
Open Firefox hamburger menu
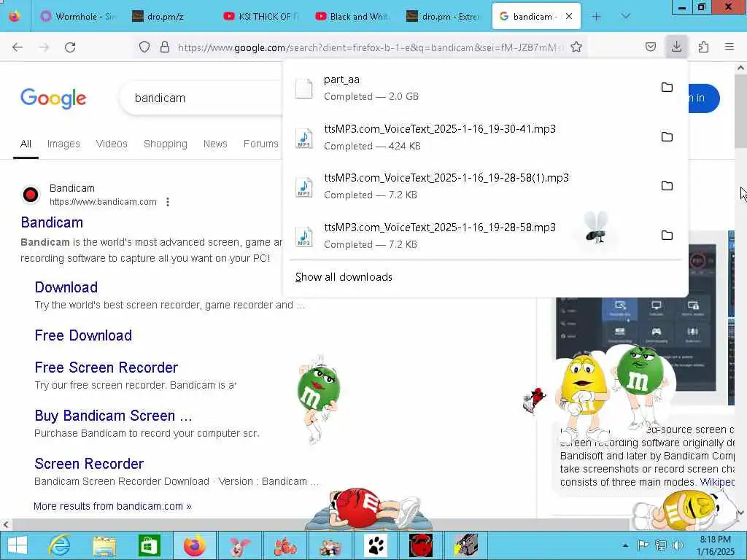(729, 47)
